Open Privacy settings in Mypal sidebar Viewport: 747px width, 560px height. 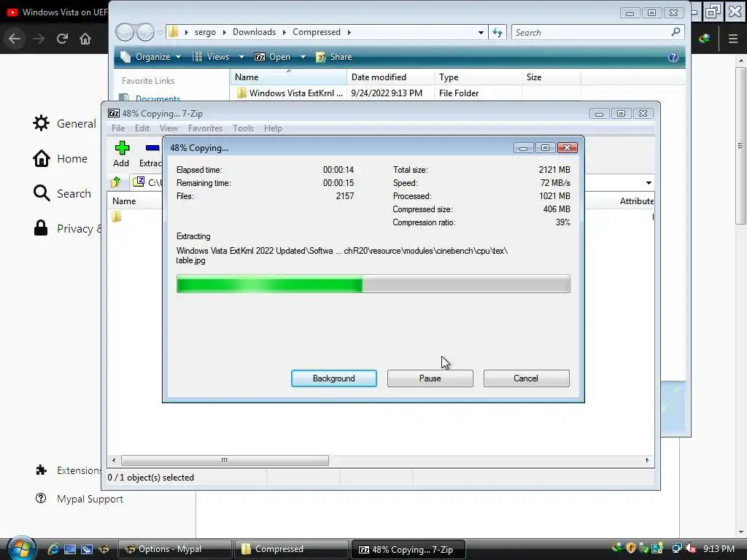coord(67,228)
